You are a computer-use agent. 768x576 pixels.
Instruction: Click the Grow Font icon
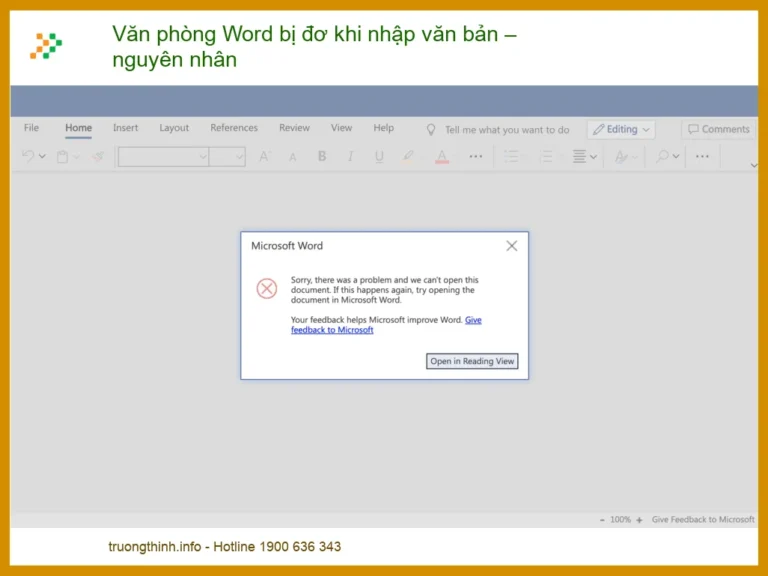[x=264, y=157]
